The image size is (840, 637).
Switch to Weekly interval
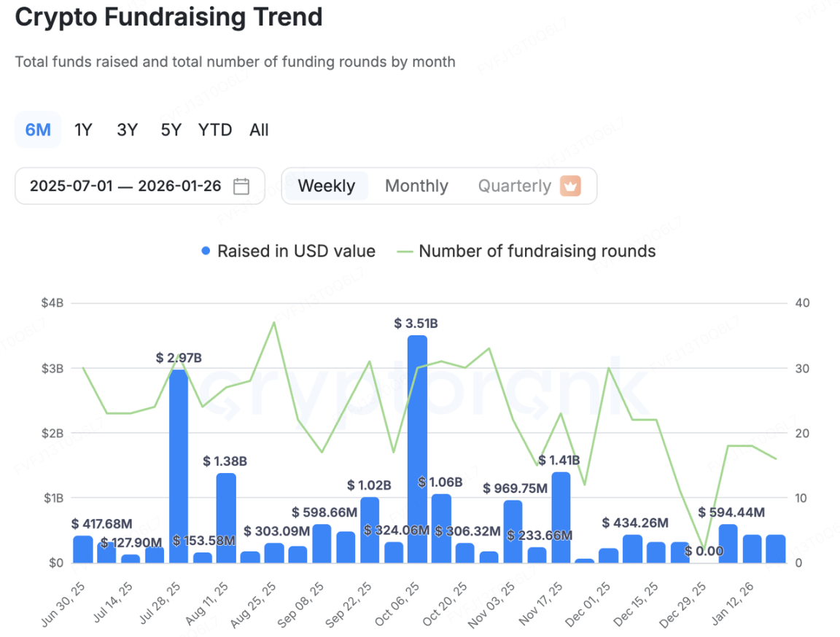pos(326,186)
